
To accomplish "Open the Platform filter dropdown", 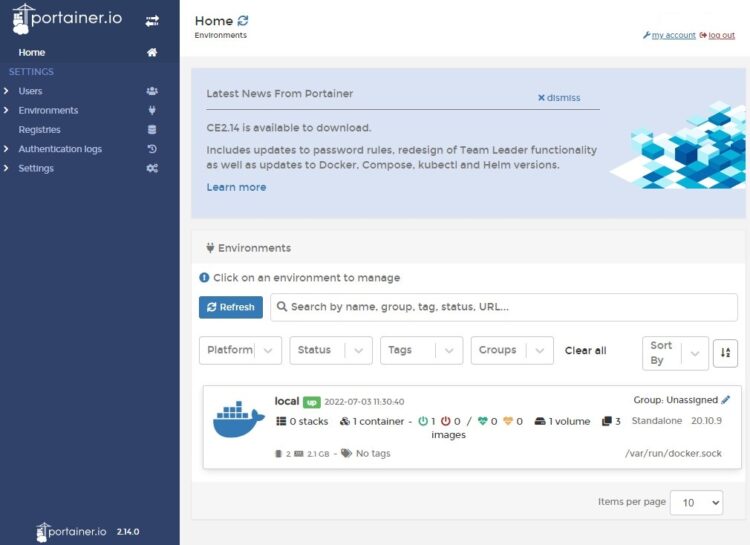I will 240,350.
